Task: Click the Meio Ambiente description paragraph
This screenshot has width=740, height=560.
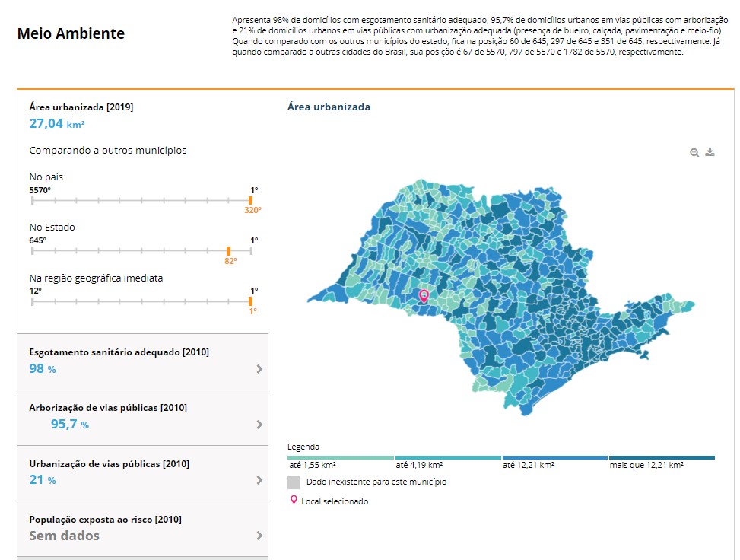Action: pos(480,36)
